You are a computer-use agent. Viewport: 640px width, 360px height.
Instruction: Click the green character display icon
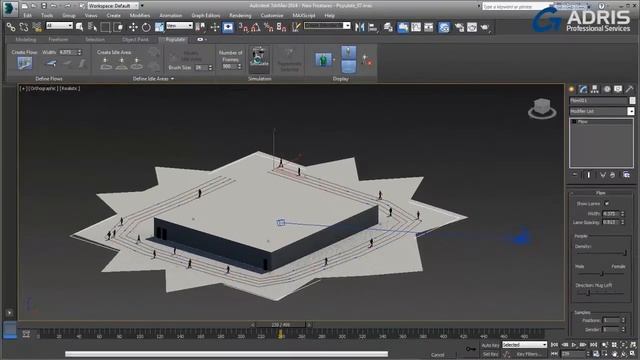(323, 60)
